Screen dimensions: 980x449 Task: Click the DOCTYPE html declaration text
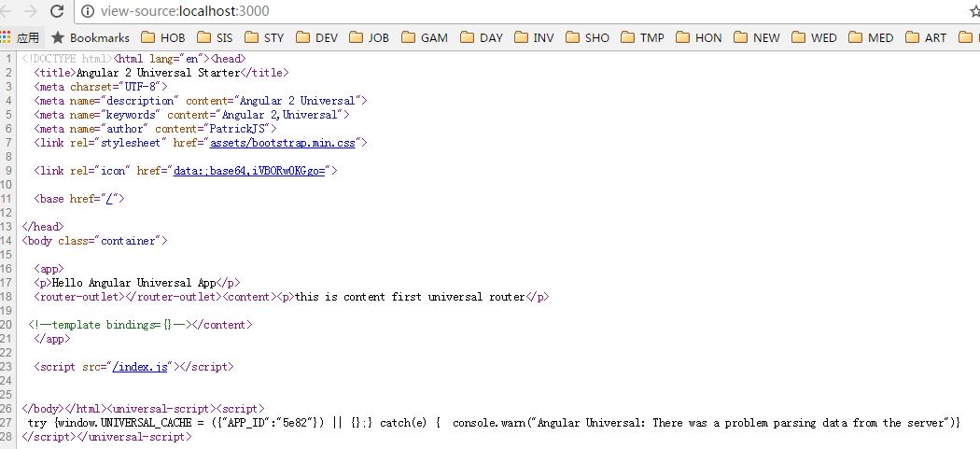67,59
